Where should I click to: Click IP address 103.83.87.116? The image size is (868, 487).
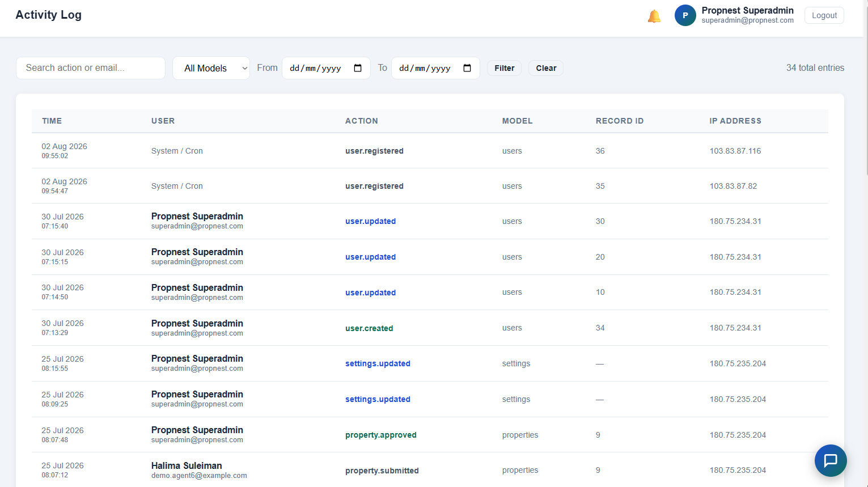coord(735,151)
